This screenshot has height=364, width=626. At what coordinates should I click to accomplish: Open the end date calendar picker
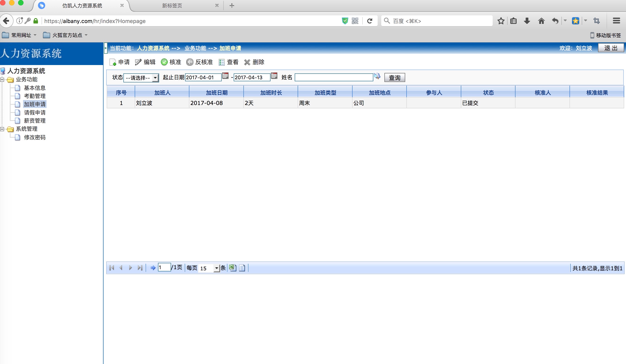point(274,76)
